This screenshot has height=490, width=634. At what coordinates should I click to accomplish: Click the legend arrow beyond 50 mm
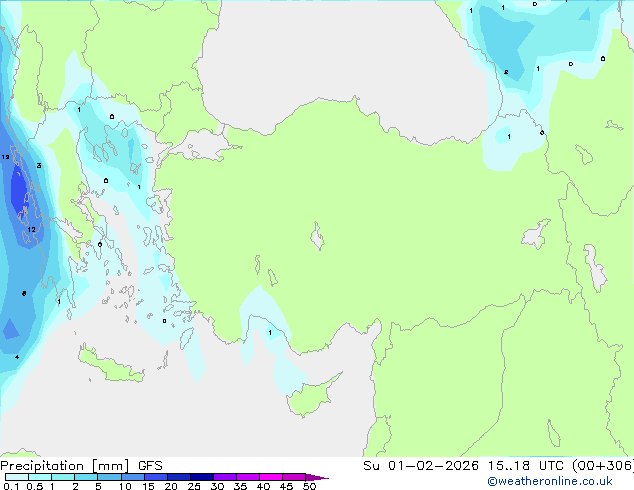[x=317, y=477]
